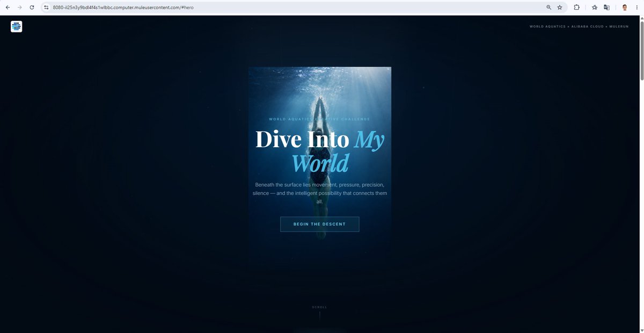Open the Extensions puzzle icon
This screenshot has height=333, width=644.
click(x=577, y=8)
